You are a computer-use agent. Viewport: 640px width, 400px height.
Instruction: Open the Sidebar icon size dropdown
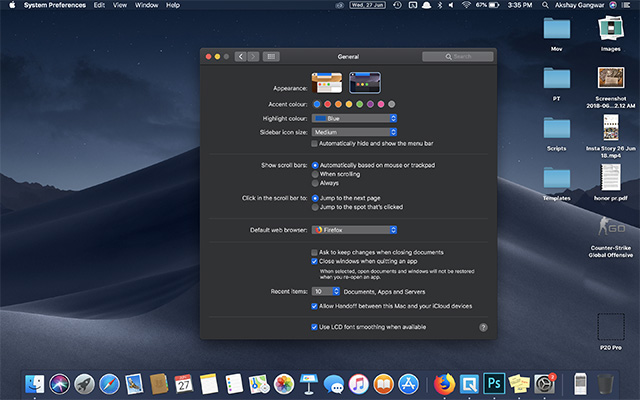coord(354,132)
